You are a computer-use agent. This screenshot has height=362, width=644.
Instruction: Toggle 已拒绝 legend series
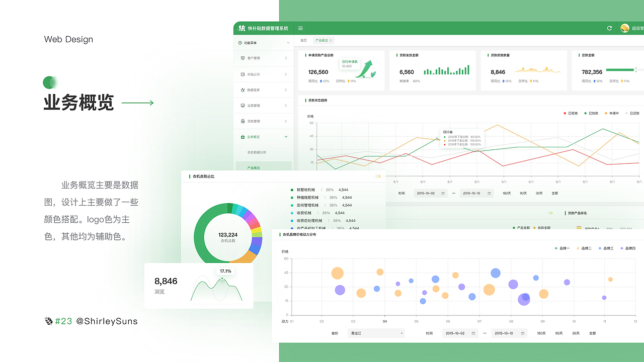(571, 113)
